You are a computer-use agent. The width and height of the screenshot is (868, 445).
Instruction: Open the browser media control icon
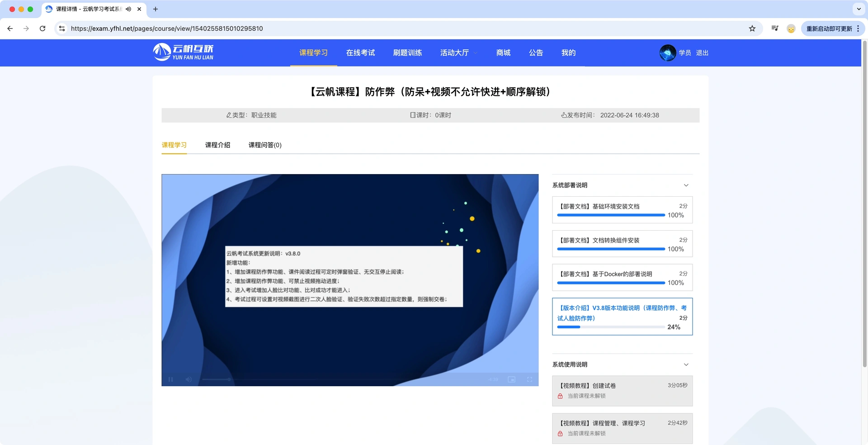pos(775,28)
